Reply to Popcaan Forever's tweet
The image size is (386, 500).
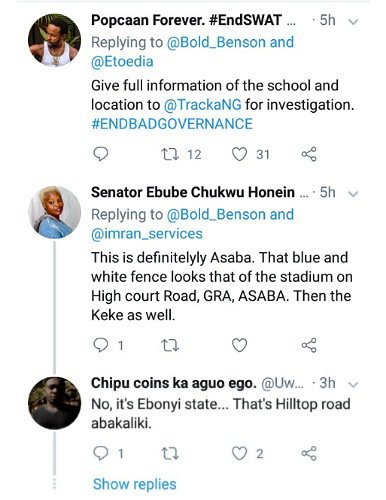(100, 154)
